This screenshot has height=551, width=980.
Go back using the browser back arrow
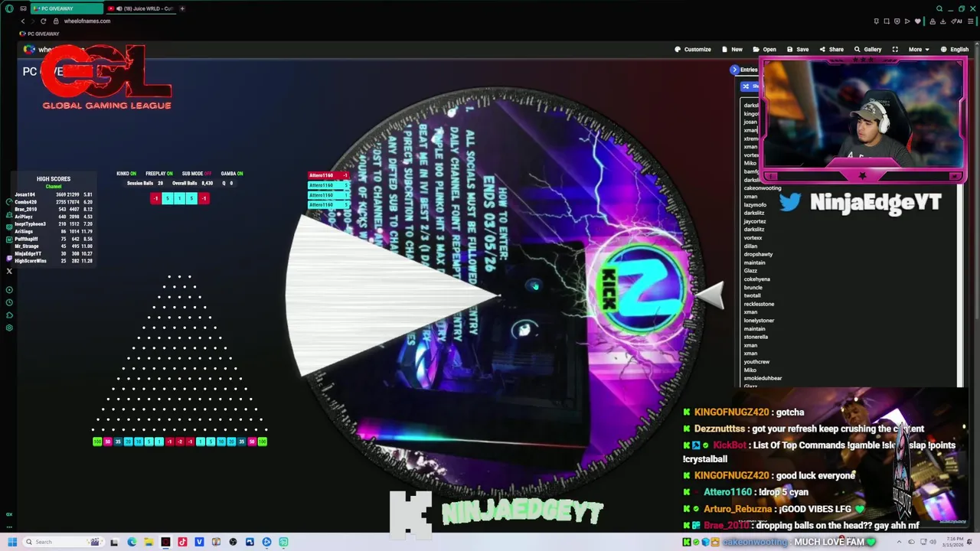pyautogui.click(x=22, y=21)
